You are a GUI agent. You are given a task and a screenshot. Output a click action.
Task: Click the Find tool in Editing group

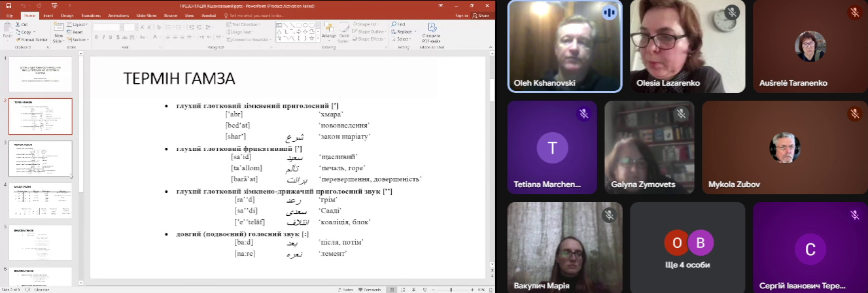[400, 24]
